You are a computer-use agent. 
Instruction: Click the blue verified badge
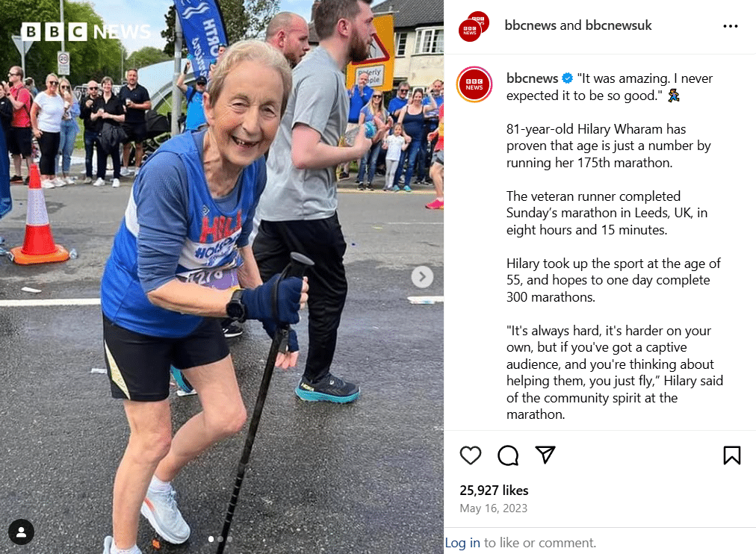point(568,78)
